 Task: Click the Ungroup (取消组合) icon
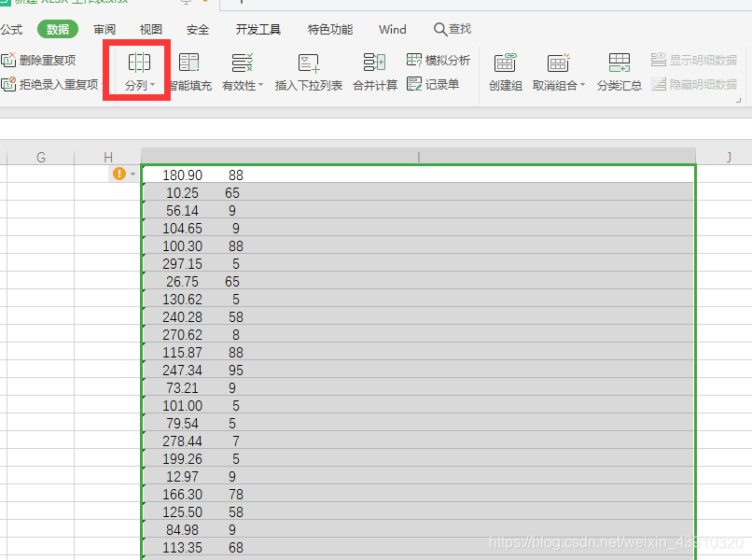coord(558,63)
